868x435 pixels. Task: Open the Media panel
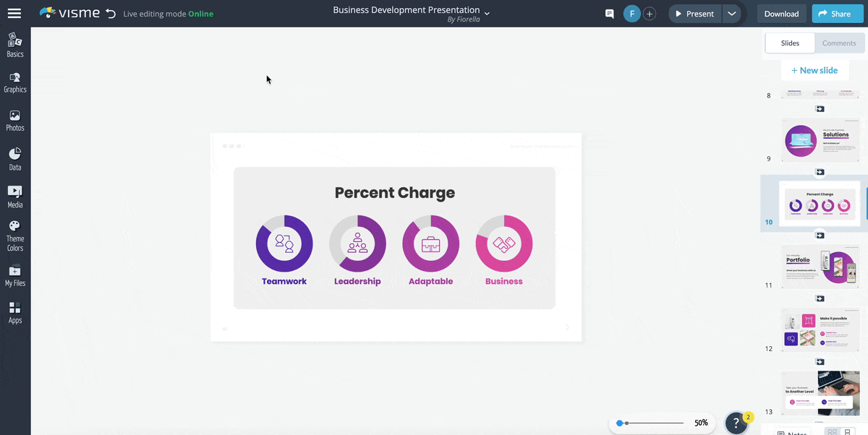pyautogui.click(x=14, y=197)
